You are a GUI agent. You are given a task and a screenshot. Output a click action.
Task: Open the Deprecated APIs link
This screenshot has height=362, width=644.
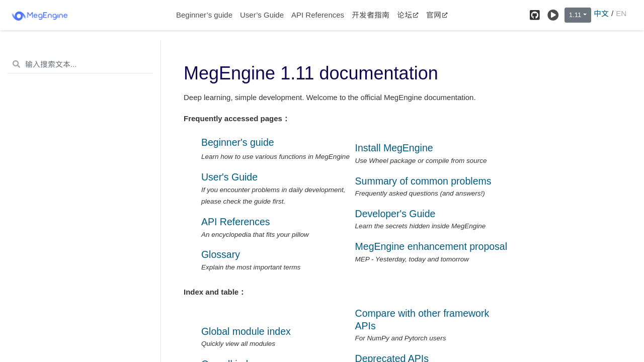point(392,358)
